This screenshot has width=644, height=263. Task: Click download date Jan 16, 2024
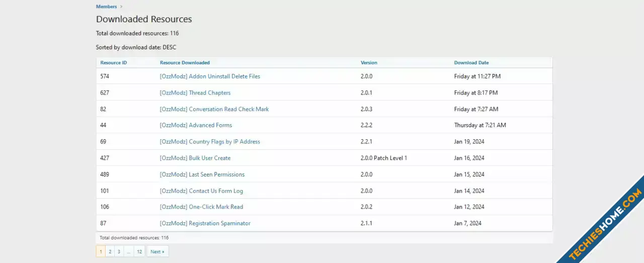pos(469,158)
